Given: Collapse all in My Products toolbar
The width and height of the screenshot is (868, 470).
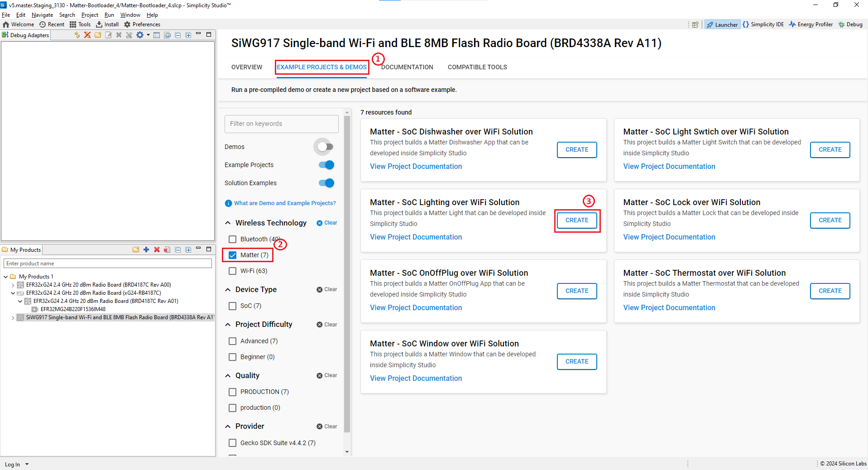Looking at the screenshot, I should (178, 249).
